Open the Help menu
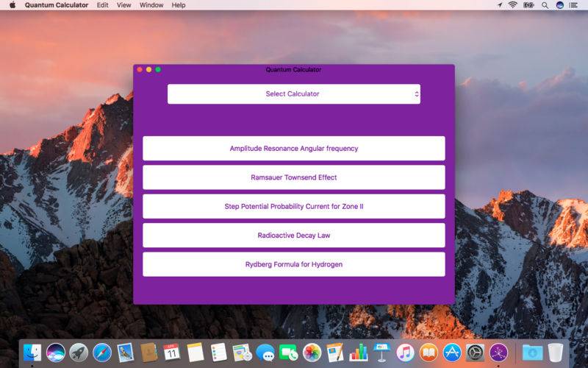Image resolution: width=588 pixels, height=368 pixels. click(x=179, y=5)
